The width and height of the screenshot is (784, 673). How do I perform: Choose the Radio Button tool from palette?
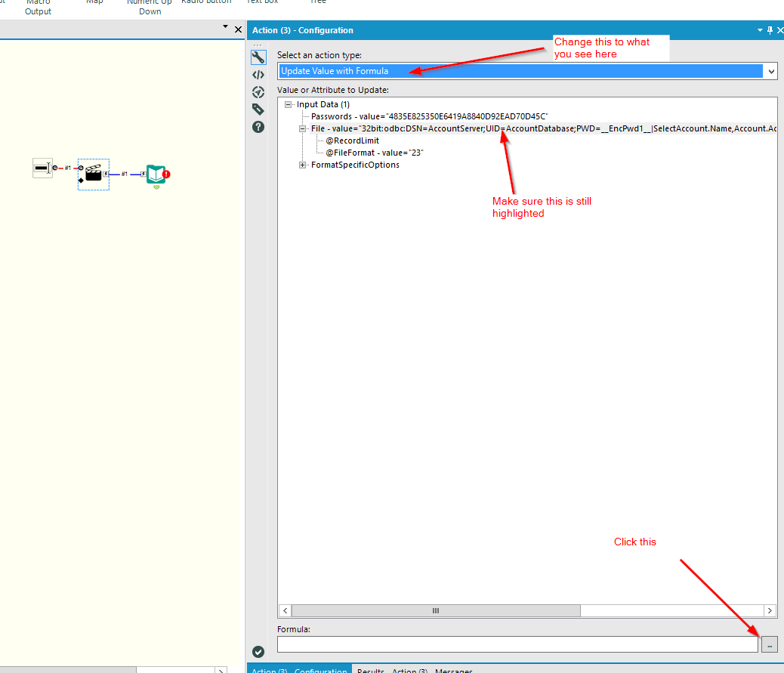[x=206, y=3]
